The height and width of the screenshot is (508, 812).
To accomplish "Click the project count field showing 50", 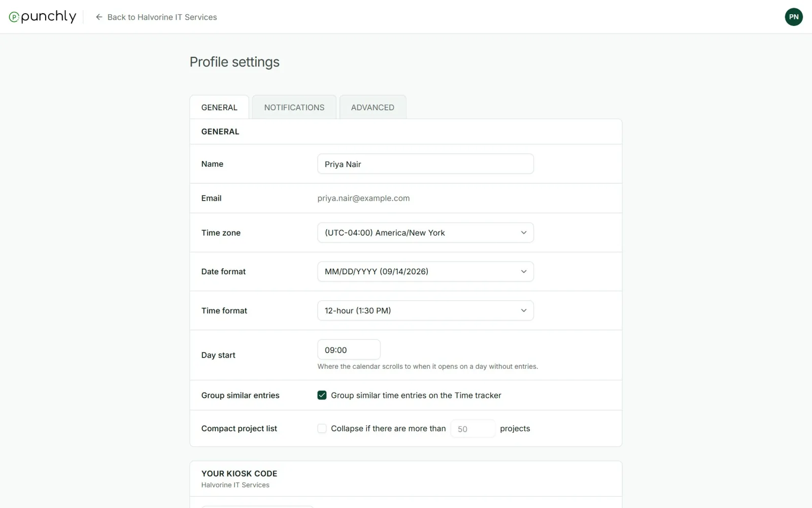I will tap(472, 429).
